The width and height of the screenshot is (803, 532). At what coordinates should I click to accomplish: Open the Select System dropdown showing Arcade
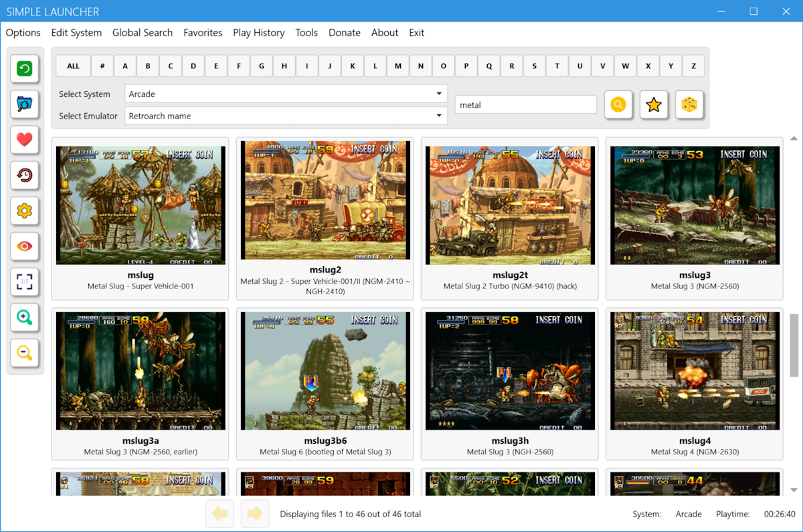[x=286, y=94]
